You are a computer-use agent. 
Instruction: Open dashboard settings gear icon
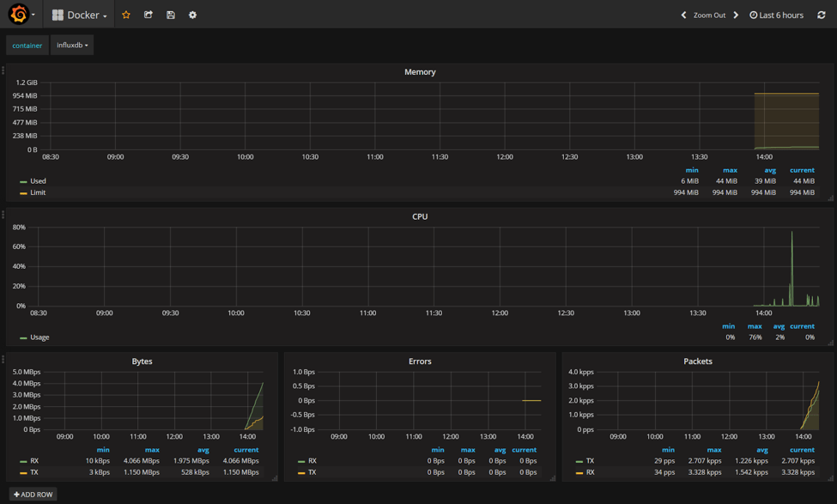coord(192,15)
